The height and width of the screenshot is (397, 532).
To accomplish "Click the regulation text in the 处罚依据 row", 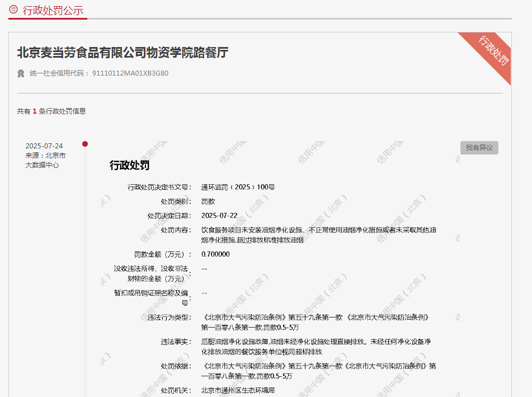I will pyautogui.click(x=319, y=371).
